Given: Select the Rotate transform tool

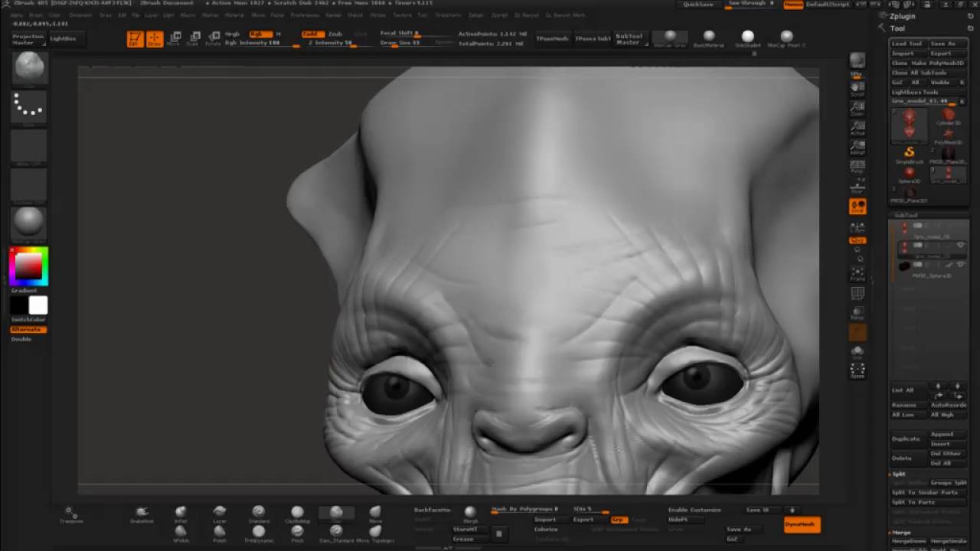Looking at the screenshot, I should pyautogui.click(x=214, y=38).
